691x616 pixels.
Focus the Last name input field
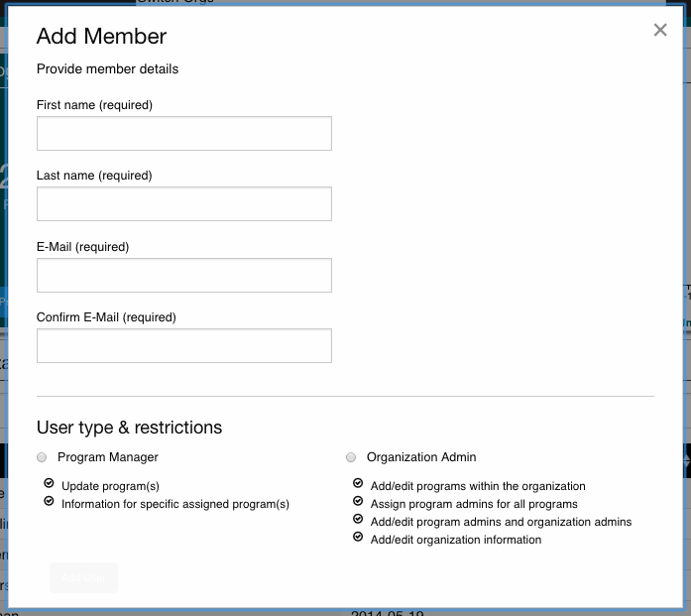click(184, 203)
